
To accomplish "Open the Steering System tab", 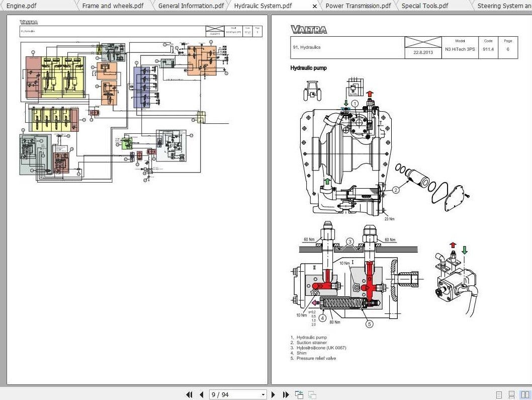I will [504, 6].
